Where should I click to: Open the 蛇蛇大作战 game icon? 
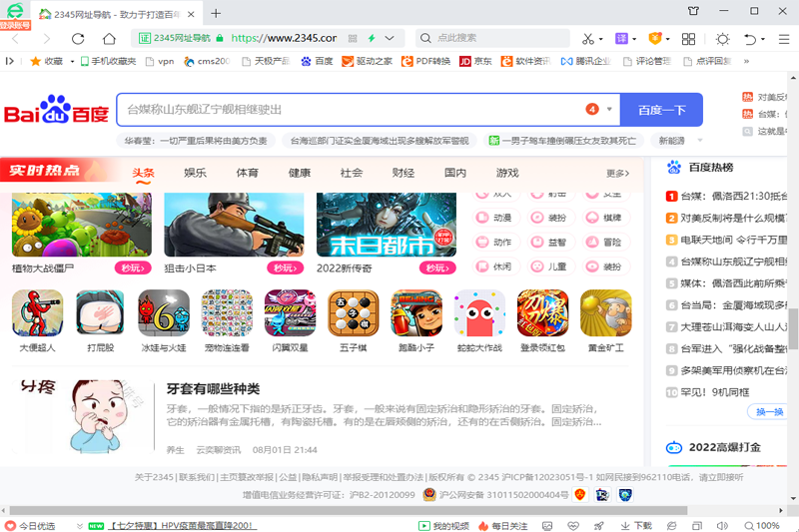click(x=479, y=313)
